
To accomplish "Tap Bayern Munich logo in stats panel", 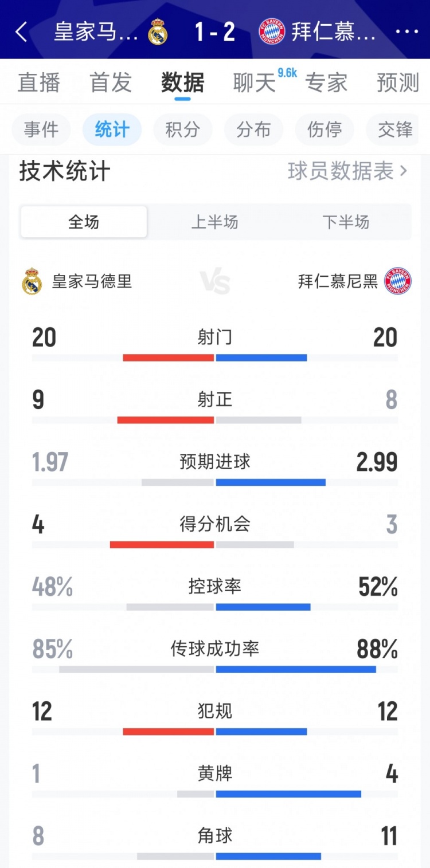I will (398, 282).
